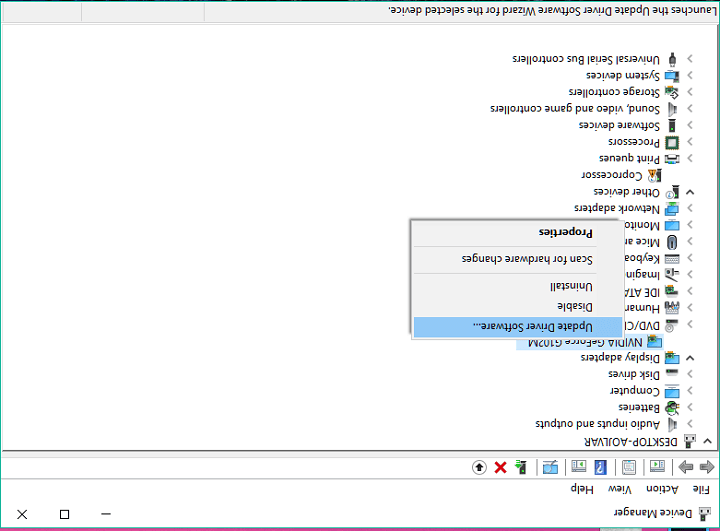
Task: Click the Coprocessor warning icon
Action: click(x=654, y=175)
